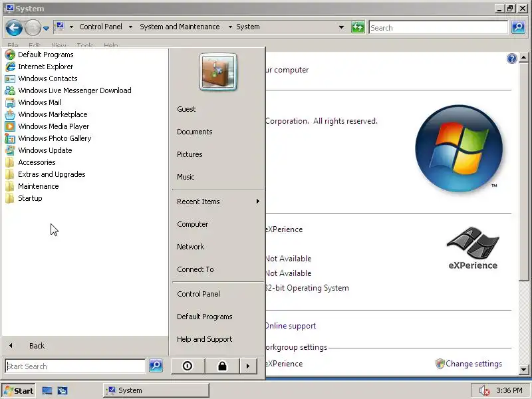532x399 pixels.
Task: Click the address bar refresh button
Action: 358,27
